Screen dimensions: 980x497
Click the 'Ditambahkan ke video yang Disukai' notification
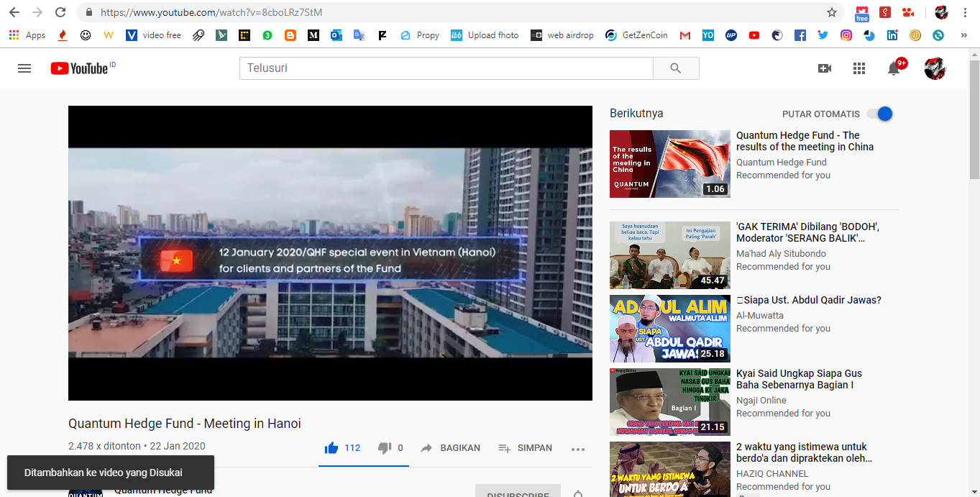click(111, 473)
